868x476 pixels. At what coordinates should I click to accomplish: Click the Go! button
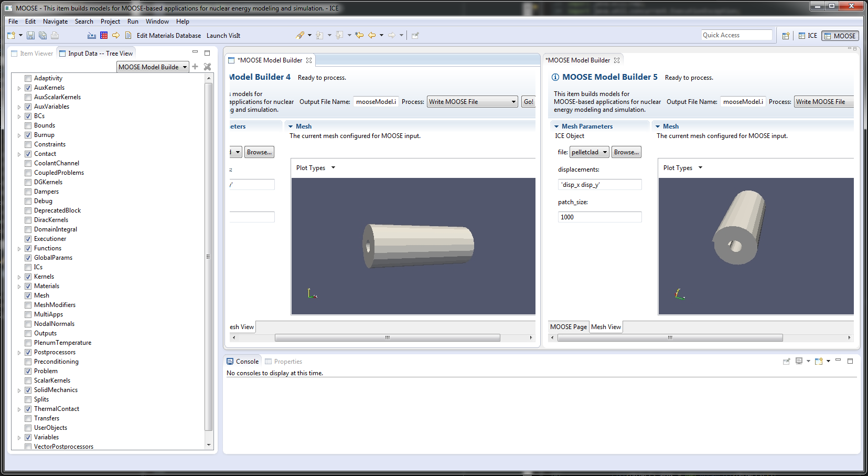[x=528, y=102]
